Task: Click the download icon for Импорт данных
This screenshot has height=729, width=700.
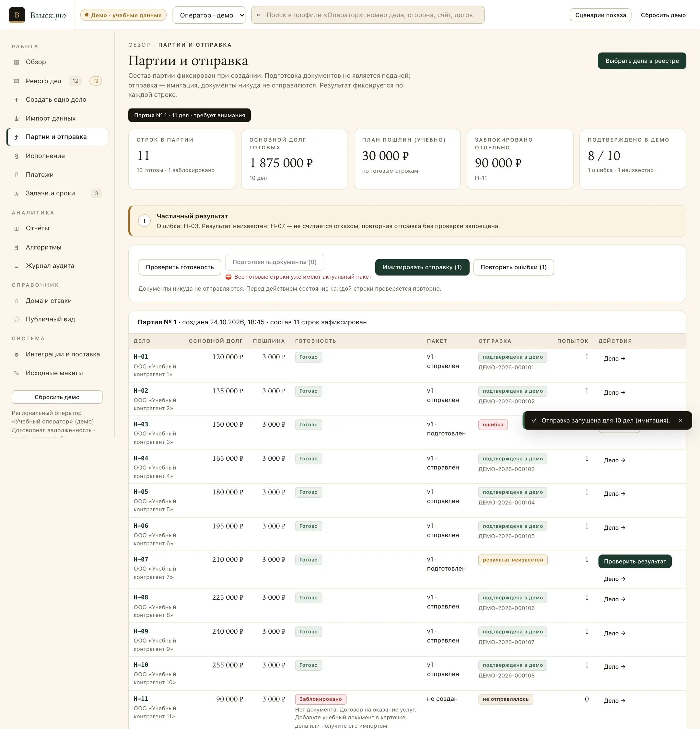Action: [16, 118]
